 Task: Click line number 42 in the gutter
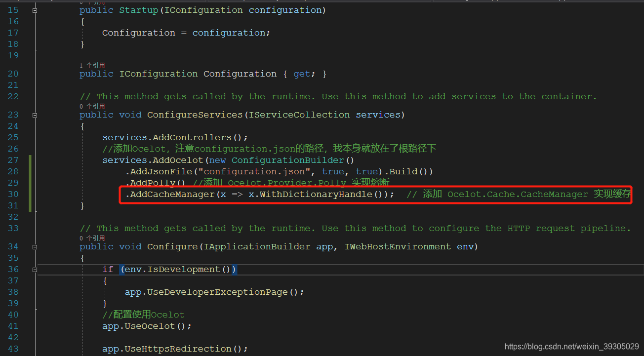(13, 337)
